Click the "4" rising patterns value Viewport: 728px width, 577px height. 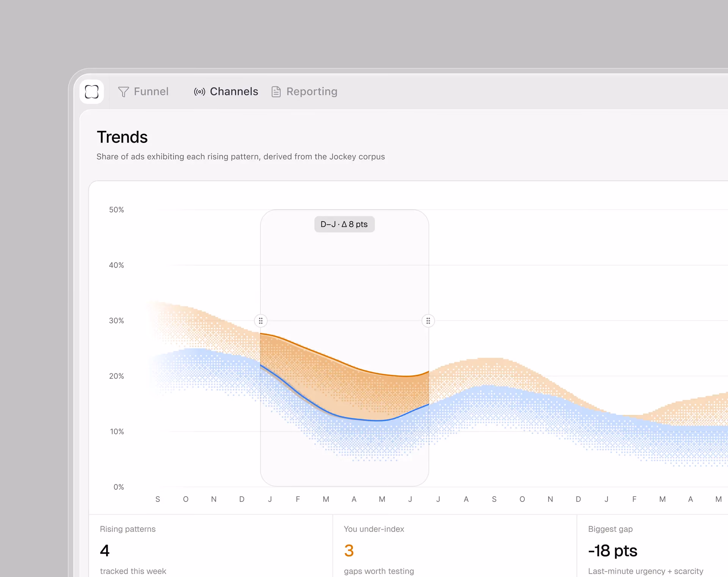click(105, 550)
